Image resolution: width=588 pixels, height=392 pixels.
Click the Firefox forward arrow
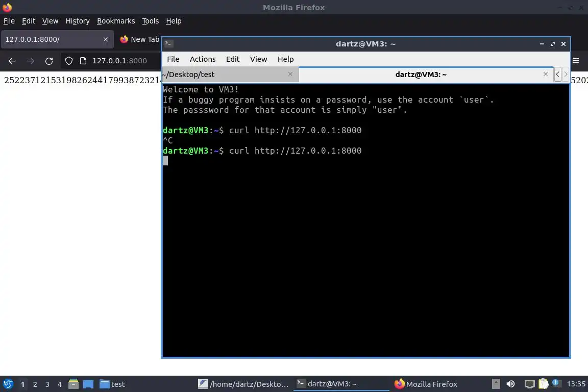[x=31, y=61]
